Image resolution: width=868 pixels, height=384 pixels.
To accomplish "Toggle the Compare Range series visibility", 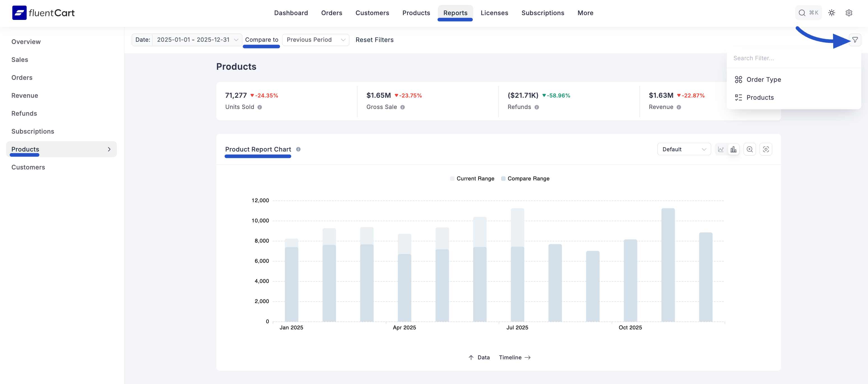I will tap(525, 178).
